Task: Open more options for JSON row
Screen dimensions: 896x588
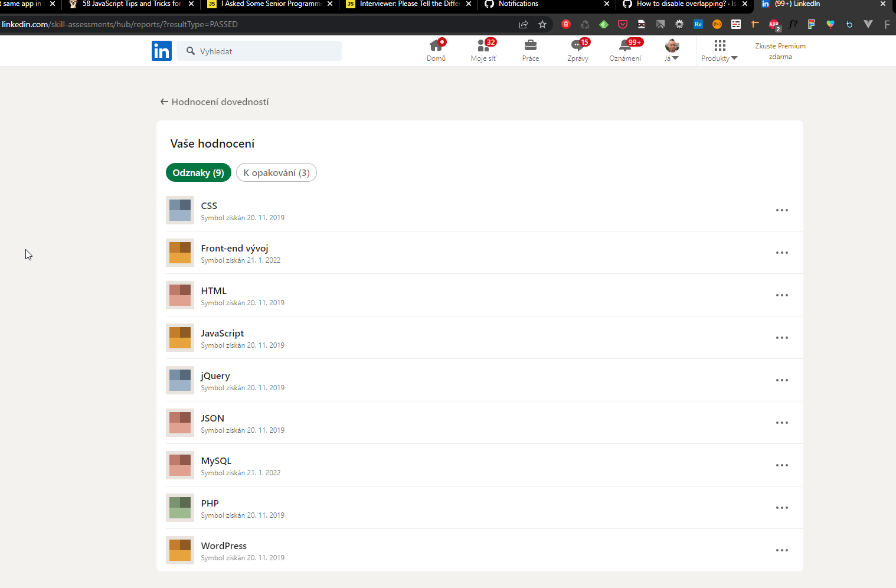Action: (x=782, y=423)
